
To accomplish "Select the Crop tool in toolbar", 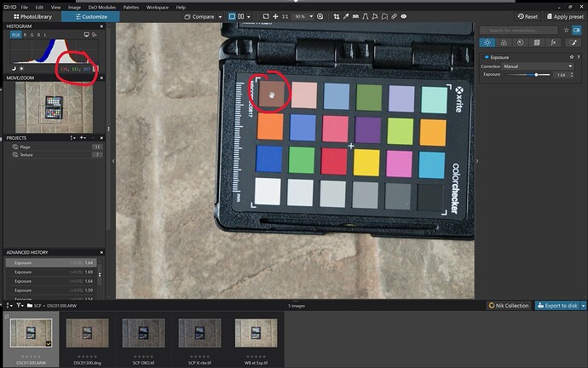I will 335,16.
